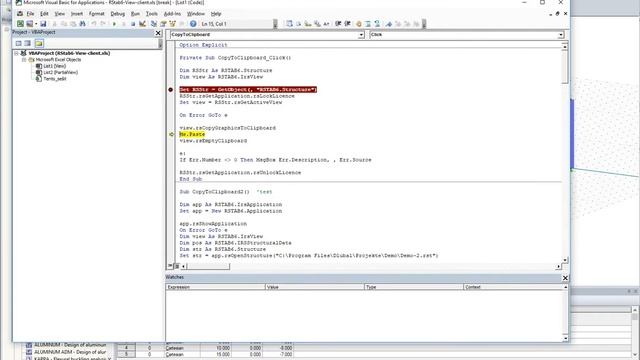Click the Undo arrow icon
640x360 pixels.
point(94,24)
